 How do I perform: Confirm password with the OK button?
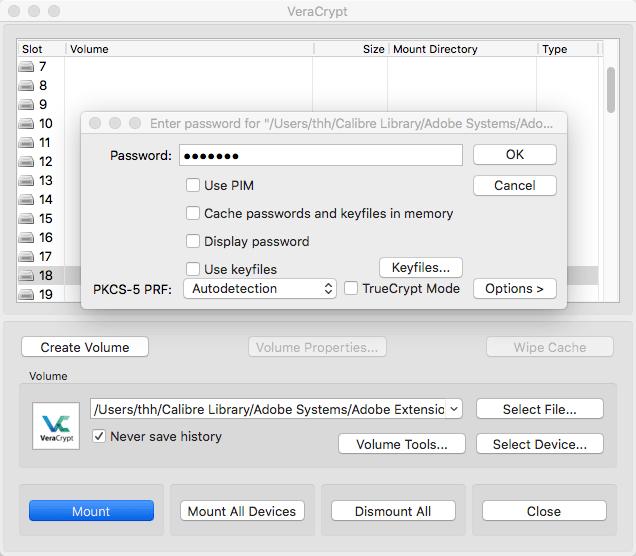pyautogui.click(x=515, y=155)
